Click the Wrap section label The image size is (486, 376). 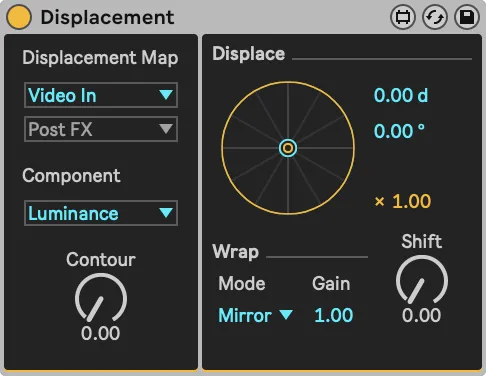coord(236,251)
